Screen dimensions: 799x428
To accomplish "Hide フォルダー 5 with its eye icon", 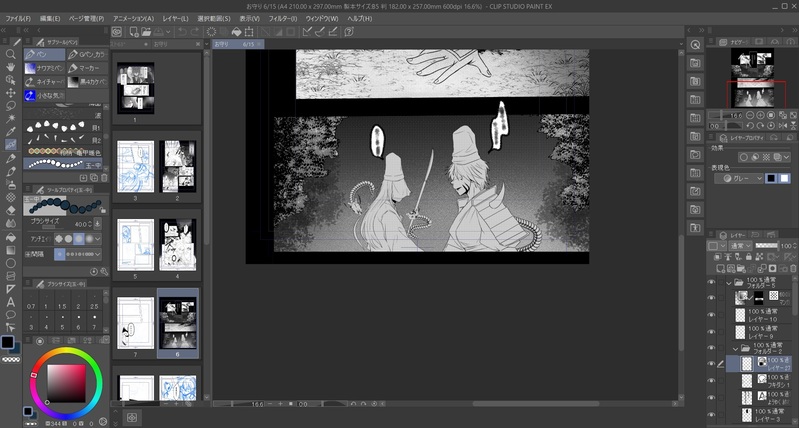I will pyautogui.click(x=711, y=282).
